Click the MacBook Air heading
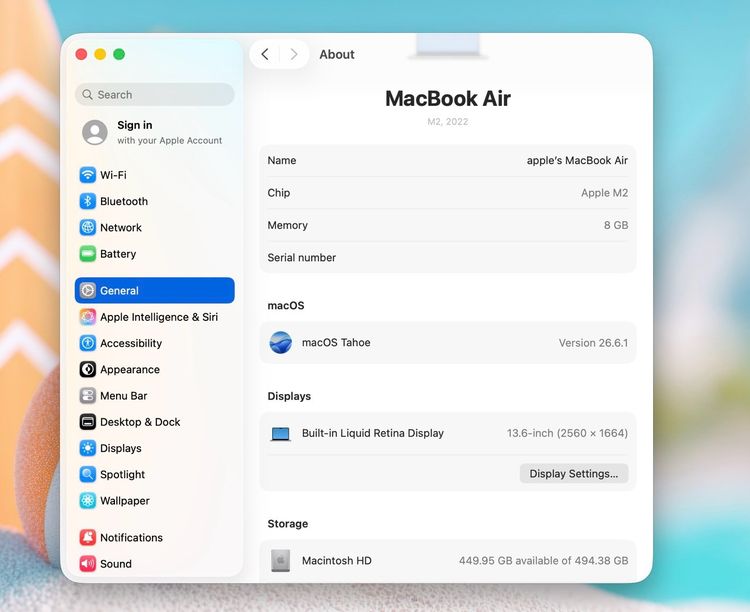 coord(448,99)
